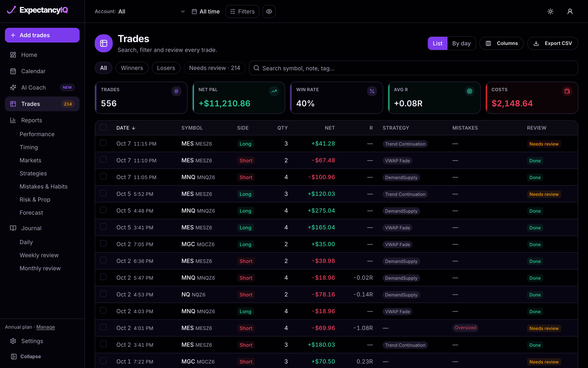The height and width of the screenshot is (368, 588).
Task: Sort by the DATE column header
Action: point(126,128)
